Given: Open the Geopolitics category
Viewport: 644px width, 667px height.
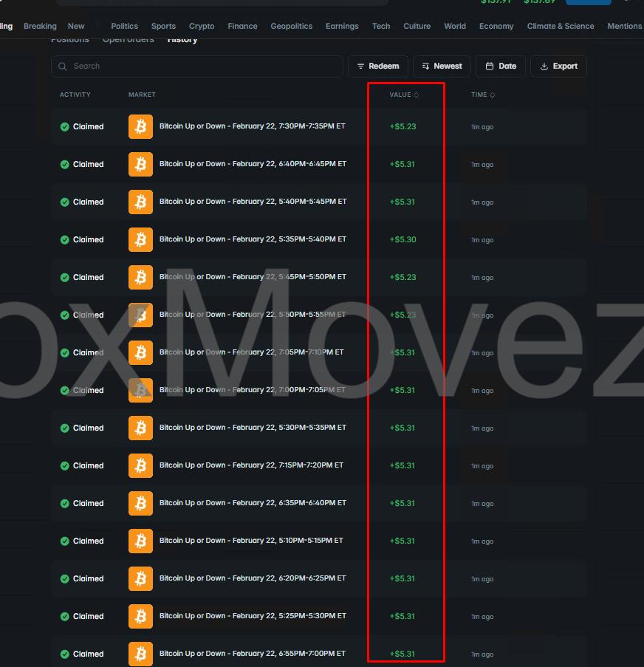Looking at the screenshot, I should [x=292, y=26].
